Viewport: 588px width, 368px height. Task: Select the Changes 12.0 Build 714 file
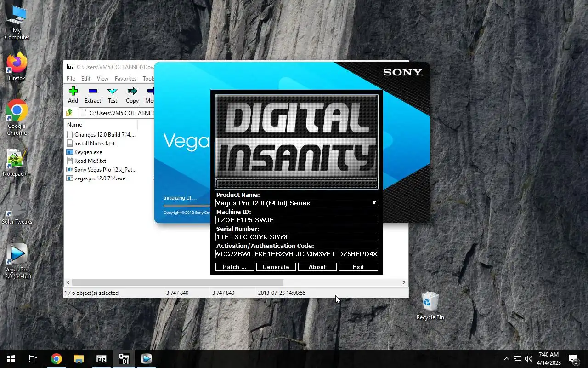coord(102,135)
